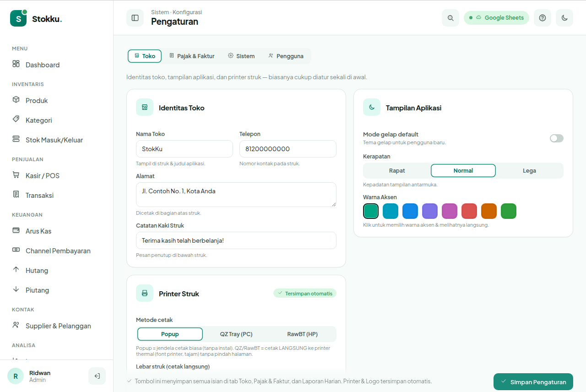Select Rapat density option
The image size is (586, 392).
(x=397, y=170)
